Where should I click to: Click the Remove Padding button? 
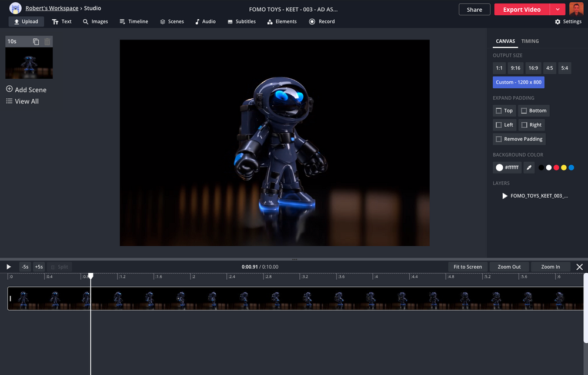519,139
